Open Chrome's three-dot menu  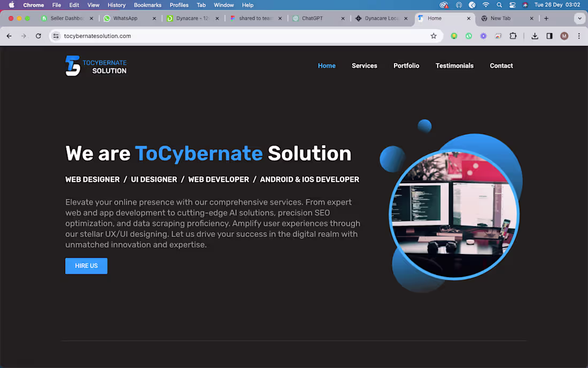(x=579, y=36)
